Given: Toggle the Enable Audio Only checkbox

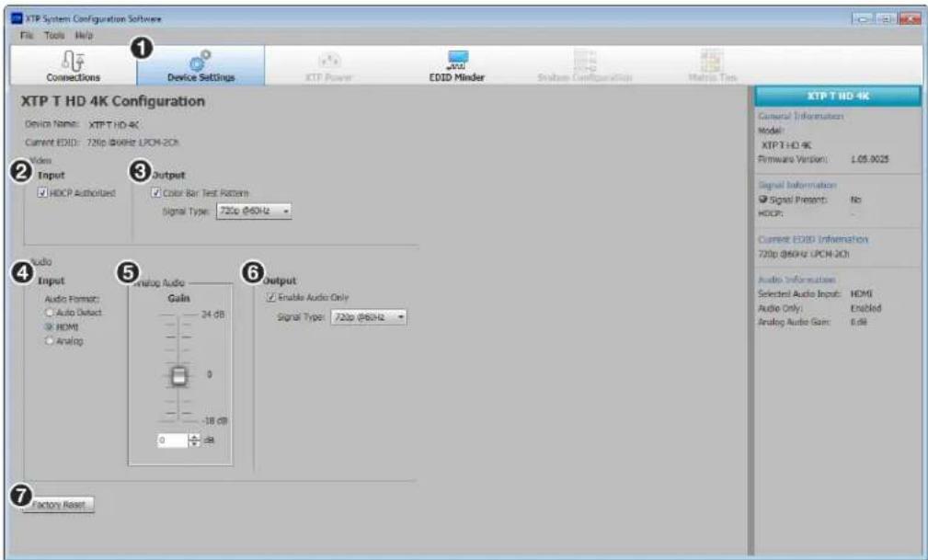Looking at the screenshot, I should tap(271, 297).
